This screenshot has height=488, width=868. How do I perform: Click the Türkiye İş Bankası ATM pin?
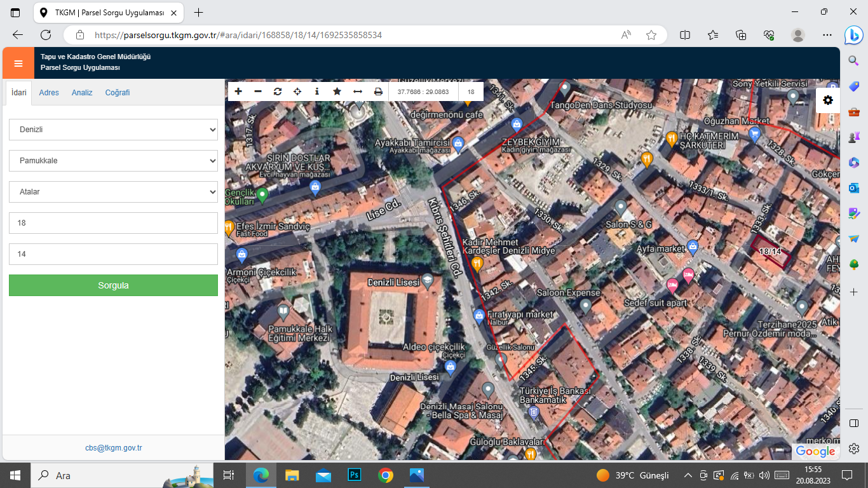point(534,413)
